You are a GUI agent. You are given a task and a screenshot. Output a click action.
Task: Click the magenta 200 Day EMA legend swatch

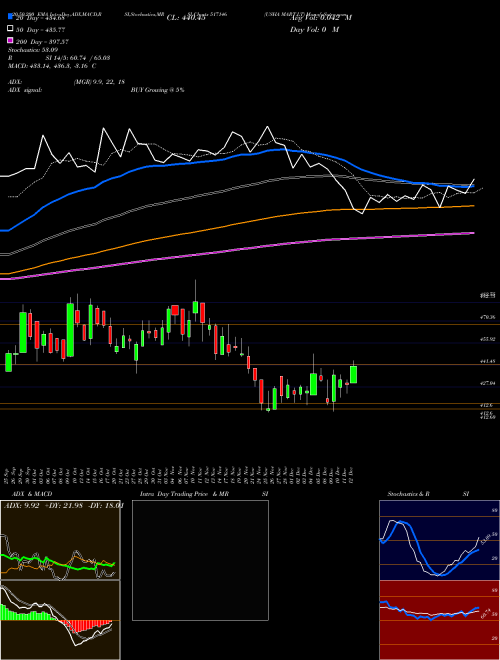pyautogui.click(x=11, y=40)
